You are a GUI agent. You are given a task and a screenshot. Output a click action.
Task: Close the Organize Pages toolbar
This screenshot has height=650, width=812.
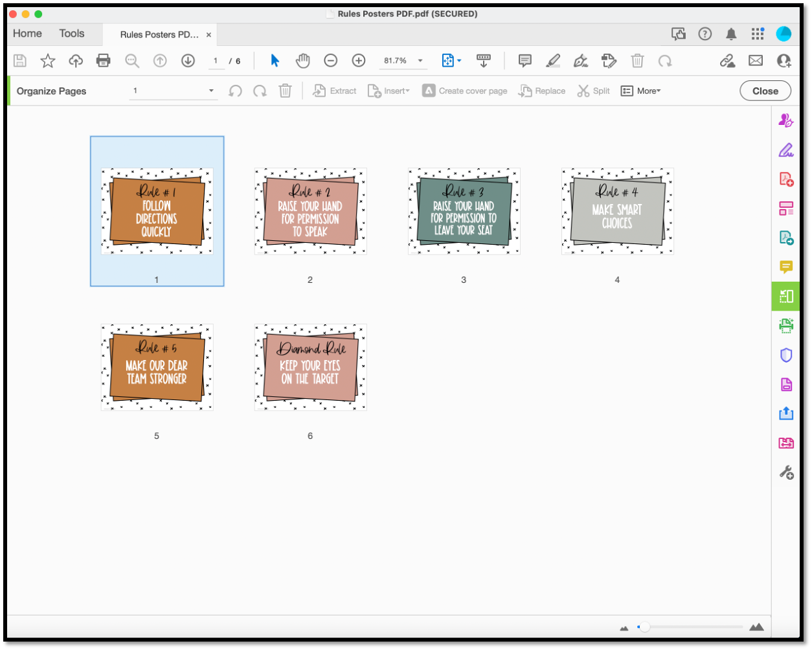point(765,91)
